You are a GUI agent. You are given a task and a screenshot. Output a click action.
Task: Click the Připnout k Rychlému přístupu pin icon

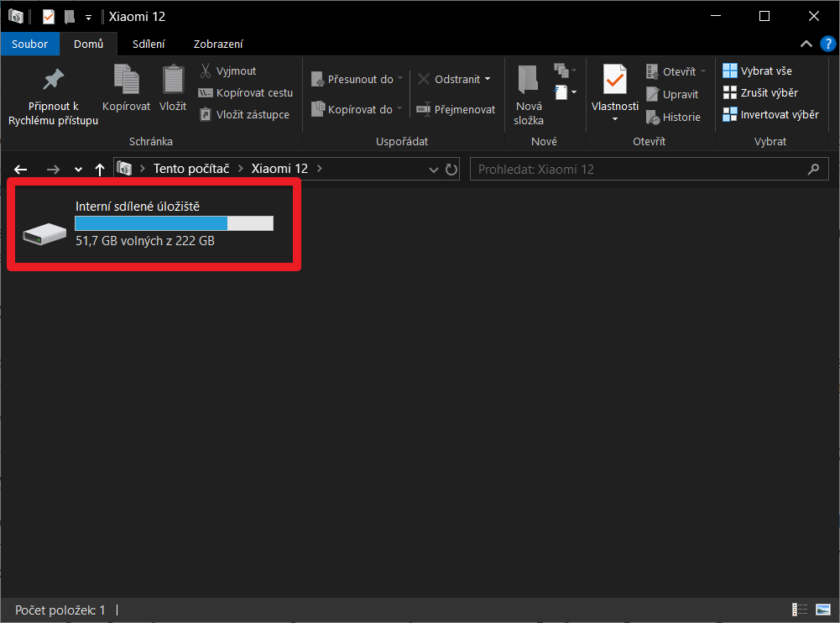(53, 80)
